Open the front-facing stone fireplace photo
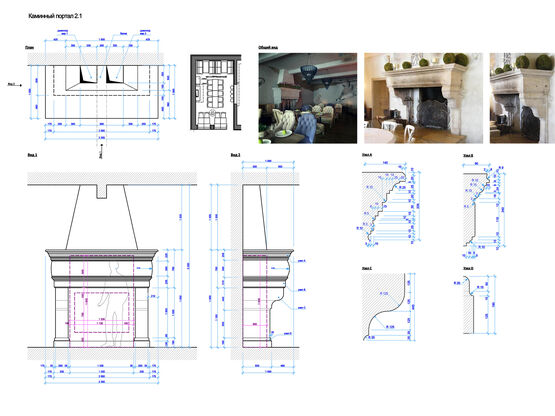The width and height of the screenshot is (555, 416). [x=423, y=98]
